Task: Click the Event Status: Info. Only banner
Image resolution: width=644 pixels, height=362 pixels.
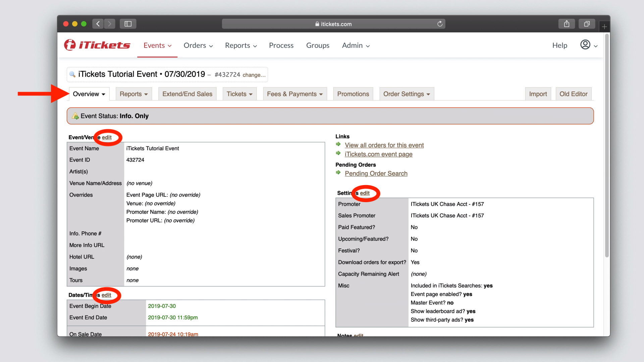Action: [330, 116]
